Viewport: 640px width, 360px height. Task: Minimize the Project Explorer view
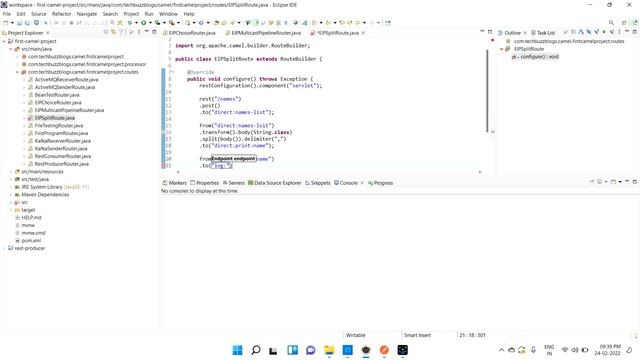pyautogui.click(x=147, y=32)
